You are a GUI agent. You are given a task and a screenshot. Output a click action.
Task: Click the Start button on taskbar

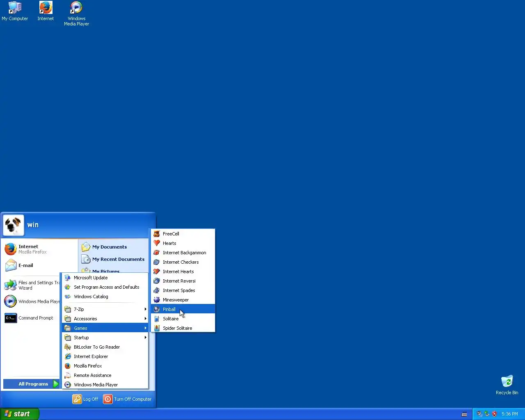[19, 414]
